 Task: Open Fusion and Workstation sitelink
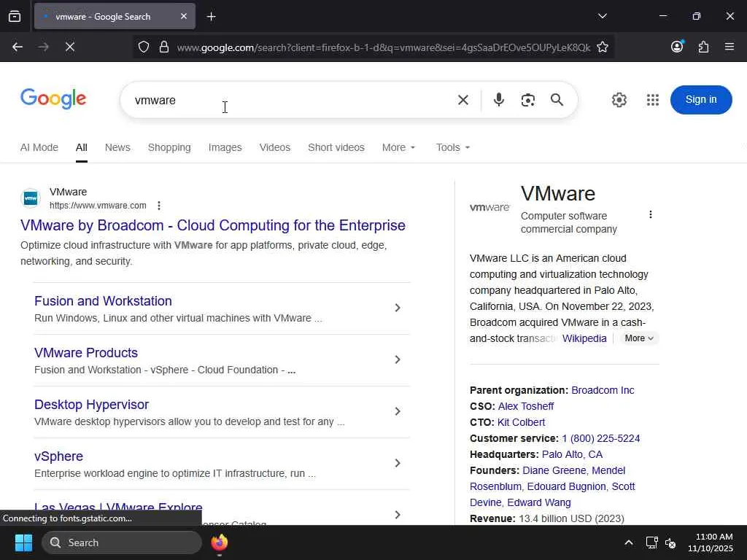pyautogui.click(x=103, y=301)
